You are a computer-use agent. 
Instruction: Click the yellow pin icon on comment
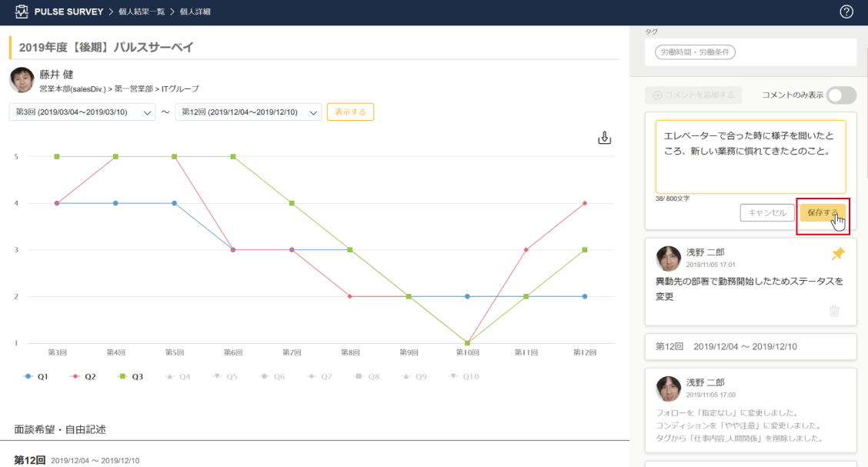point(838,254)
